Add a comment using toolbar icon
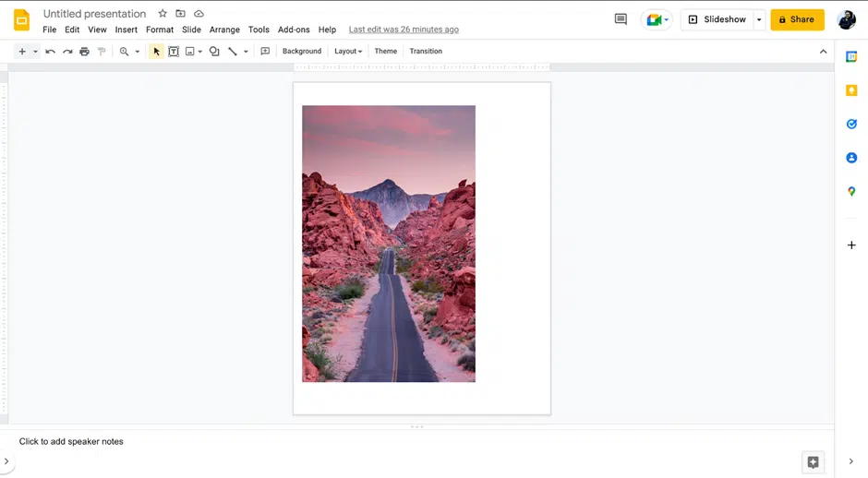Image resolution: width=868 pixels, height=478 pixels. 265,52
